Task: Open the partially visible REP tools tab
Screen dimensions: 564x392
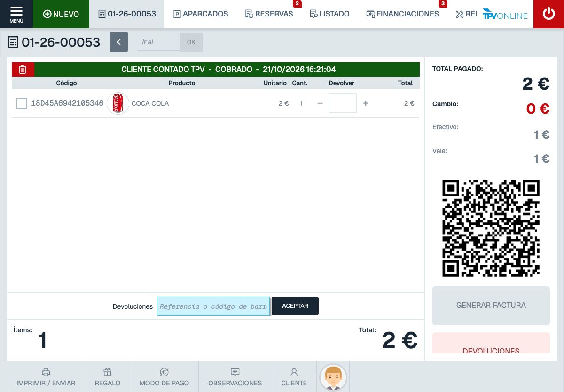Action: 466,14
